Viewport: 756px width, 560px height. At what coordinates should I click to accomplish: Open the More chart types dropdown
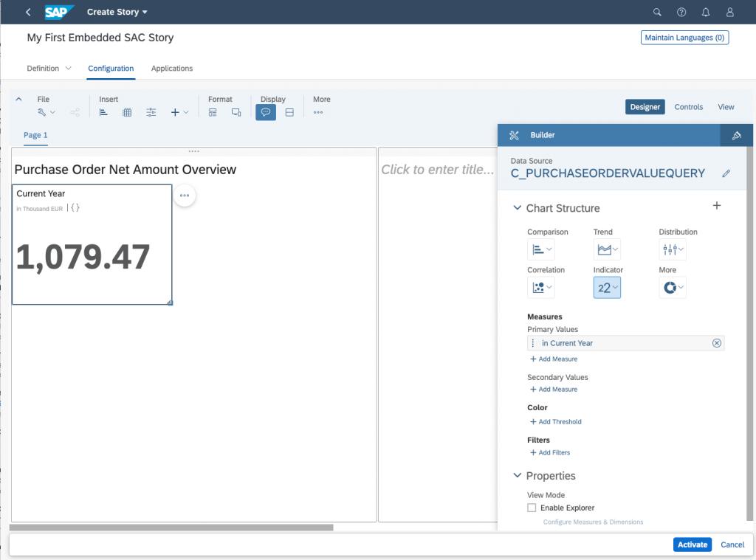coord(673,288)
